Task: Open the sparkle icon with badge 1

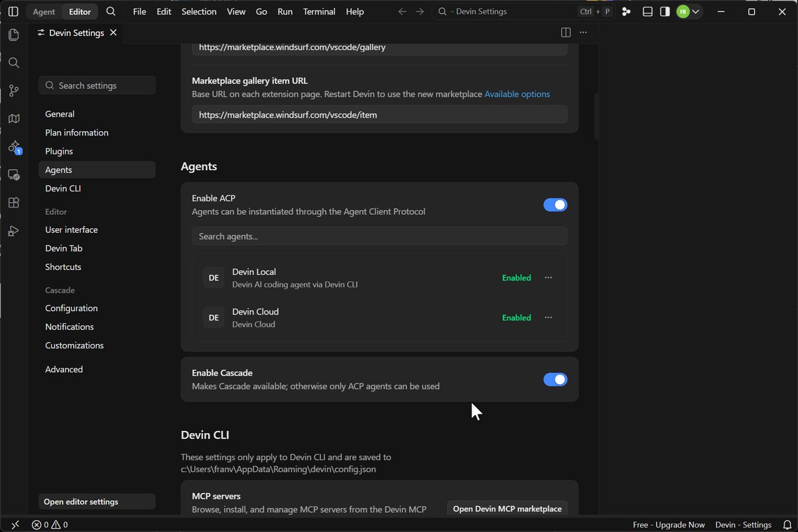Action: click(13, 147)
